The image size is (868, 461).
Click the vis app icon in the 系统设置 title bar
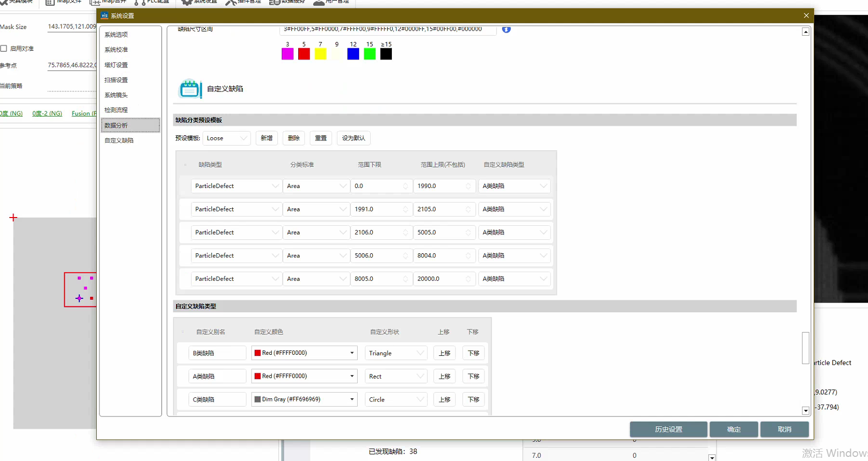coord(105,16)
